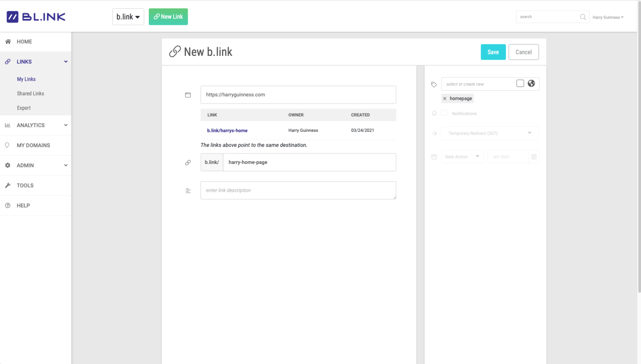Select Export under Links
The width and height of the screenshot is (641, 364).
click(24, 108)
